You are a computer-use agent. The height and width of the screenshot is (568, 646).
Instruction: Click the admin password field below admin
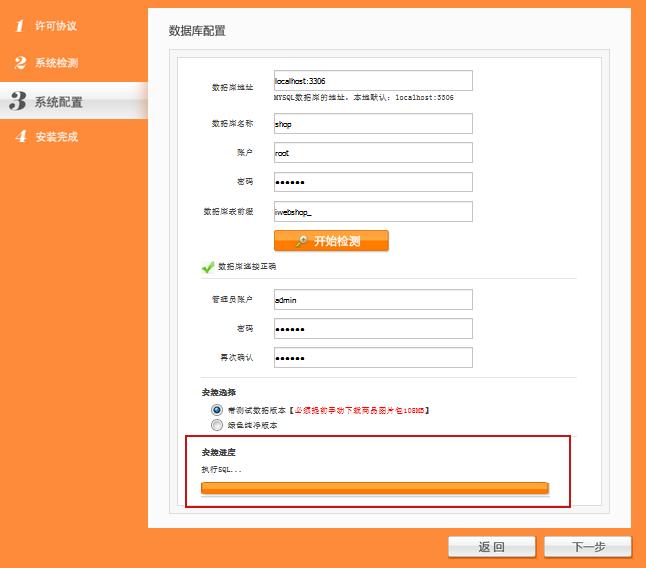373,329
